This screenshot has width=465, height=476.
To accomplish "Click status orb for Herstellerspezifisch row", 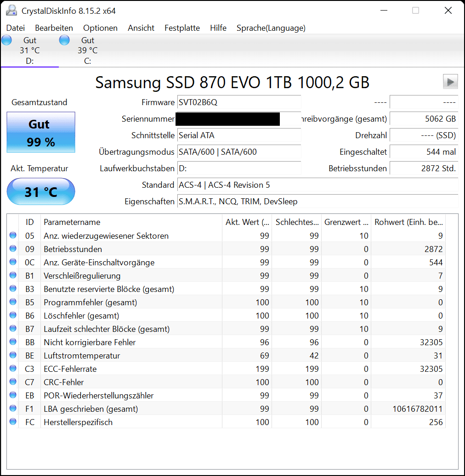I will click(x=13, y=422).
